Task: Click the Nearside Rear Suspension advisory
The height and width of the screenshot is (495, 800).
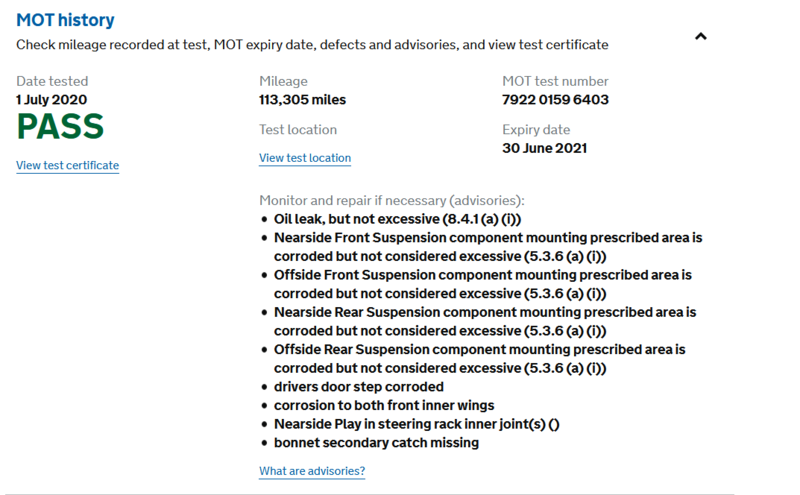Action: (484, 321)
